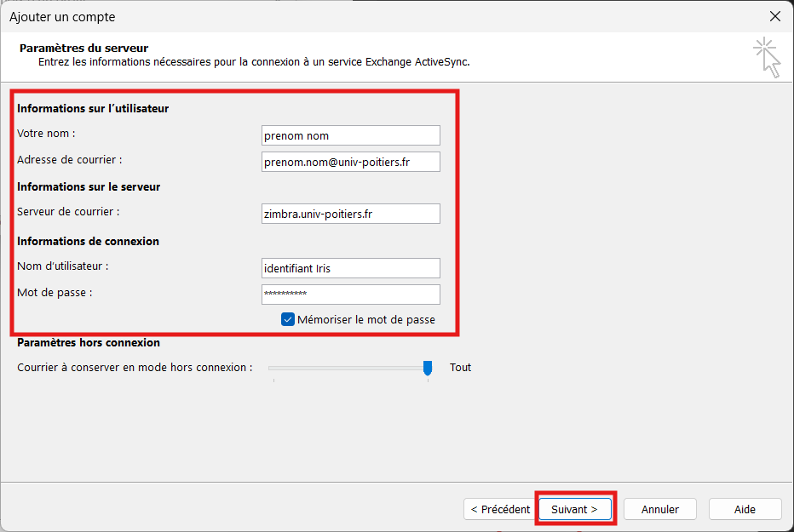
Task: Cancel setup with the Annuler button
Action: click(x=659, y=509)
